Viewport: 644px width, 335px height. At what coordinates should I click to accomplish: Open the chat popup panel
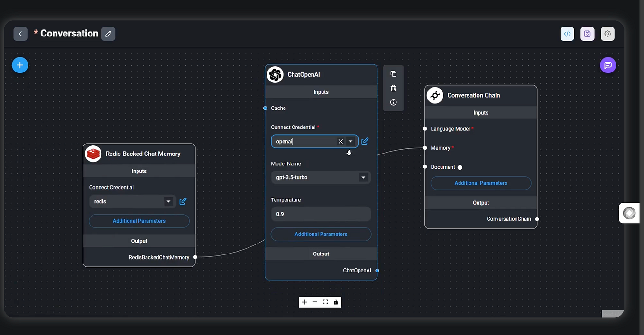(x=608, y=65)
